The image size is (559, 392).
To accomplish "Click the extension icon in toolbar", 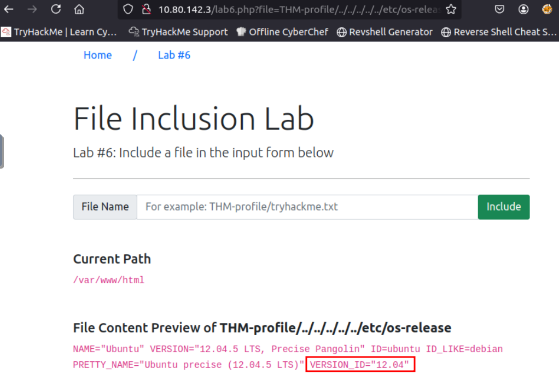I will point(547,9).
